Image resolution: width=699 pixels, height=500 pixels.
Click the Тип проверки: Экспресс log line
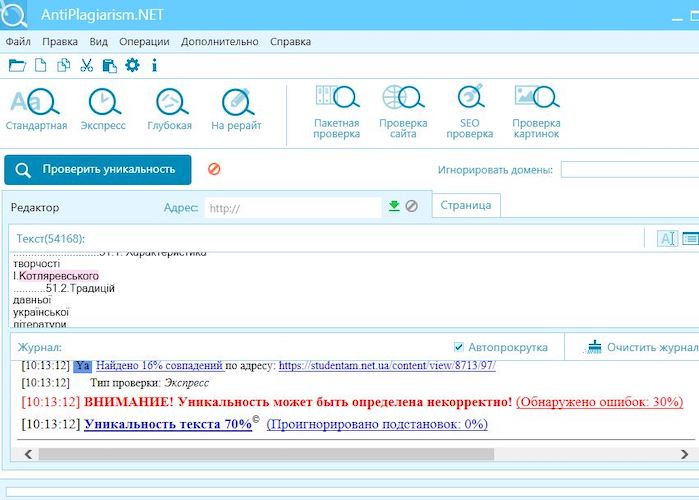(x=149, y=383)
